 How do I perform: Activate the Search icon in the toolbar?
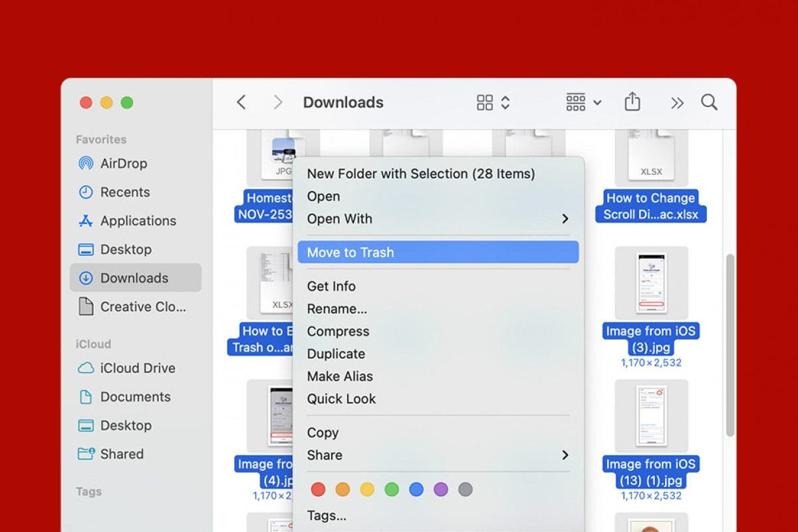pos(709,102)
